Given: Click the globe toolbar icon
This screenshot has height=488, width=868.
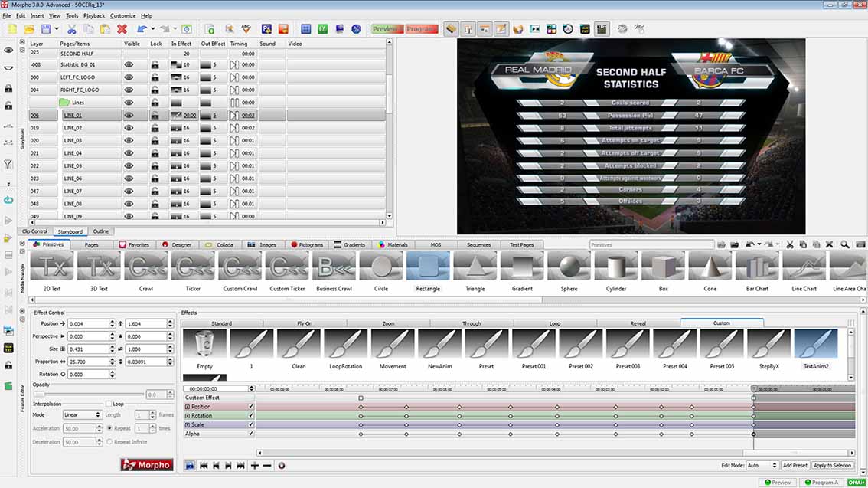Looking at the screenshot, I should point(357,29).
